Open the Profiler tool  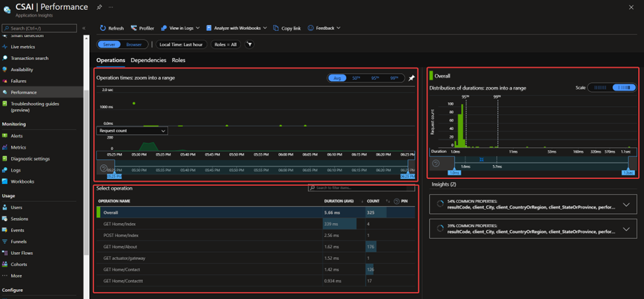tap(142, 28)
